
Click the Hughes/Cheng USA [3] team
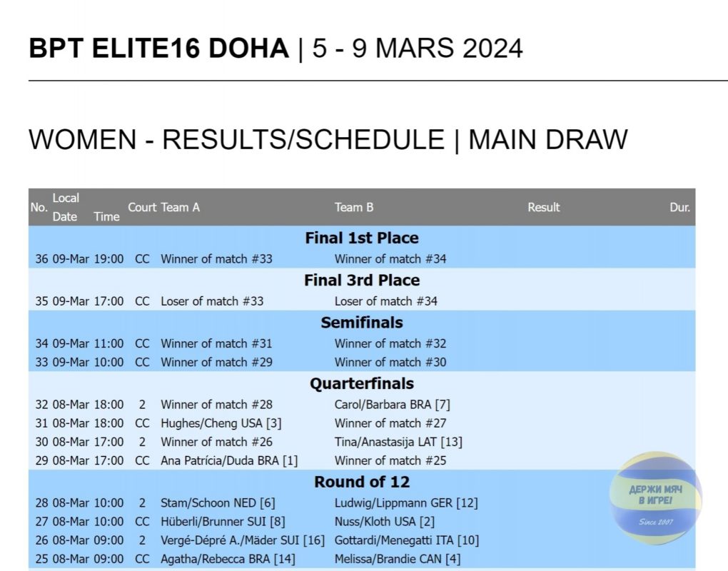tap(221, 423)
